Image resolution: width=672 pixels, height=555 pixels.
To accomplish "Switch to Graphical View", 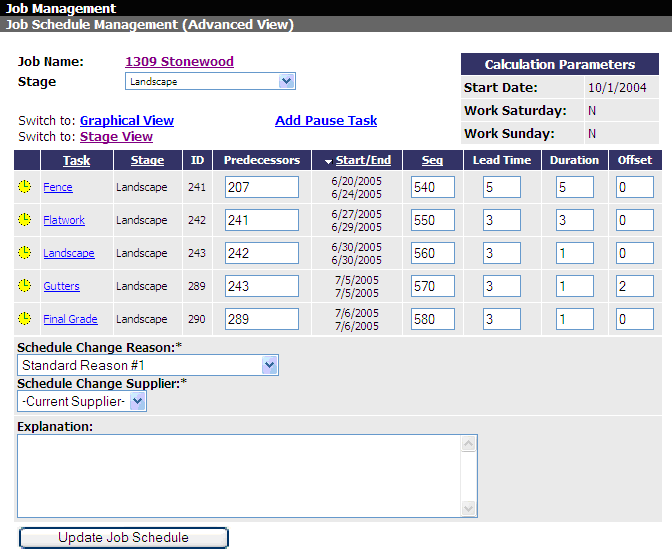I will (x=127, y=121).
